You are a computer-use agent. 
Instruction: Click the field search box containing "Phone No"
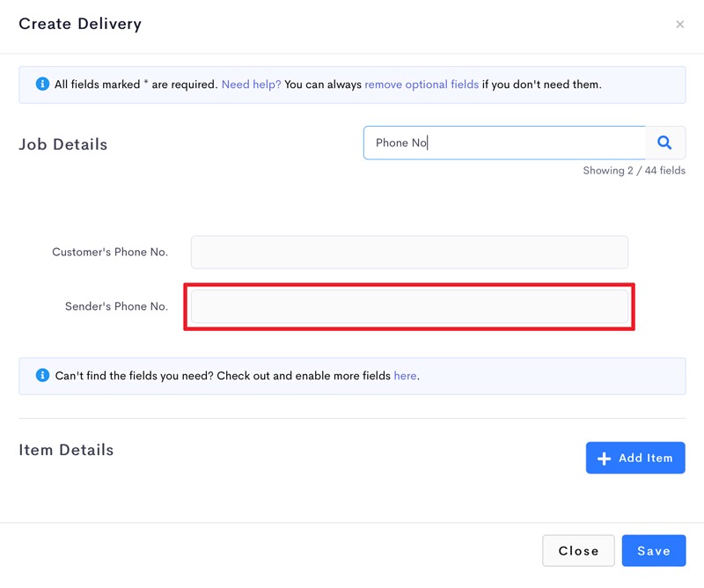tap(504, 143)
